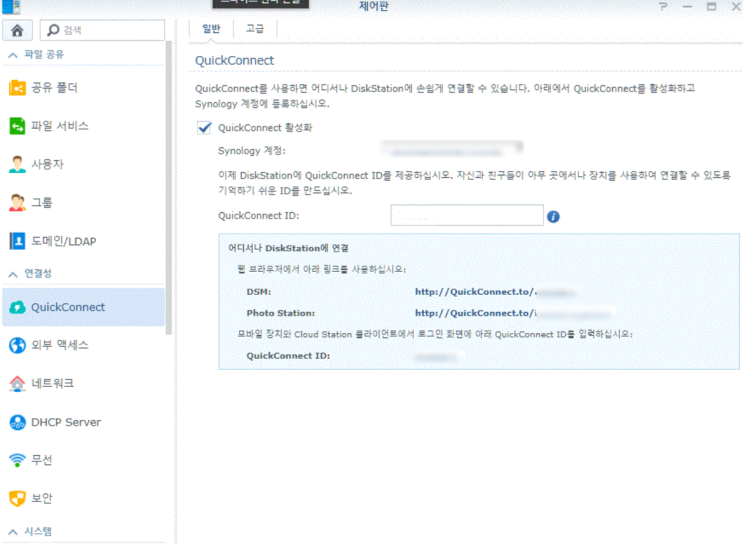The height and width of the screenshot is (544, 743).
Task: Click the 검색 search box
Action: coord(102,30)
